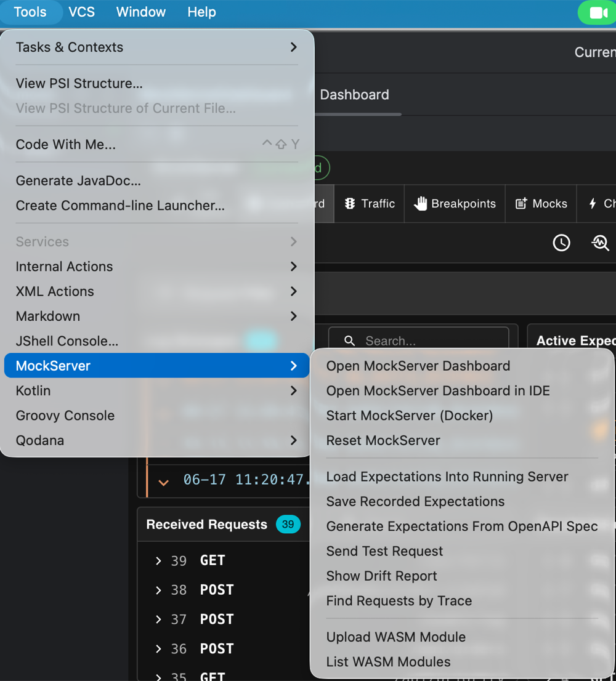Open Groovy Console

[156, 416]
